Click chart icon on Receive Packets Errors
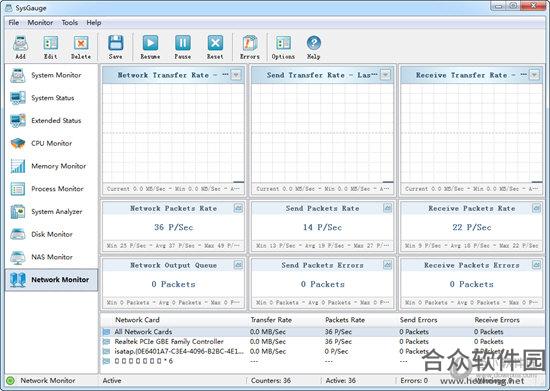Viewport: 550px width, 391px height. coord(536,265)
